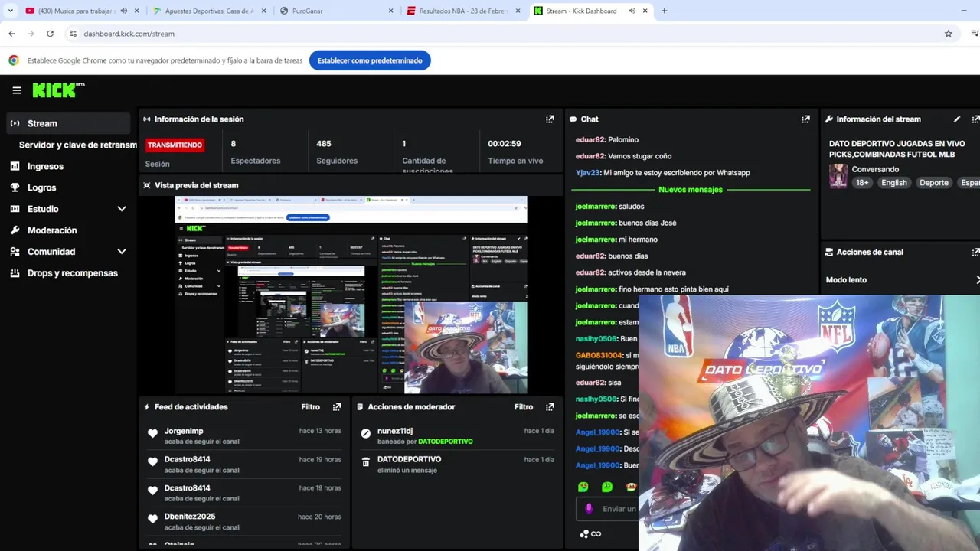Click the Drops y recompensas icon
The height and width of the screenshot is (551, 980).
click(x=15, y=273)
